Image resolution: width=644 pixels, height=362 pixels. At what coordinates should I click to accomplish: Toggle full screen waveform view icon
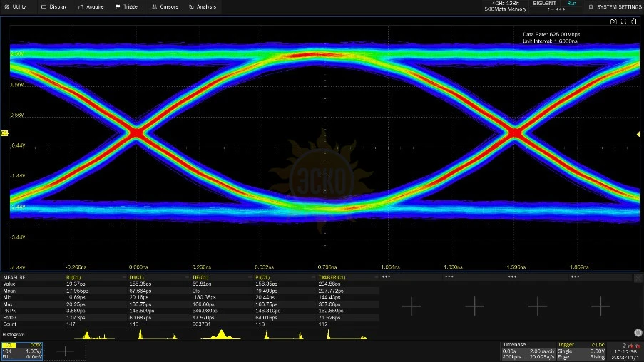pyautogui.click(x=623, y=21)
